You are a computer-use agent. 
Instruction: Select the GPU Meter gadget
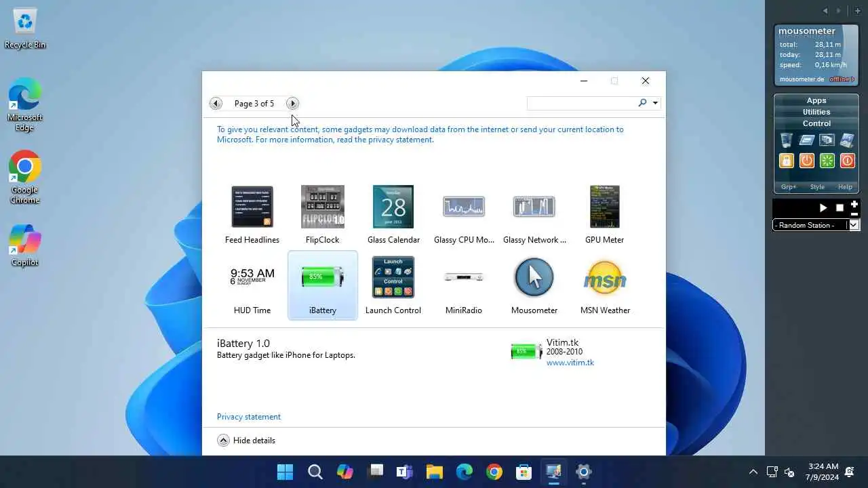click(605, 214)
